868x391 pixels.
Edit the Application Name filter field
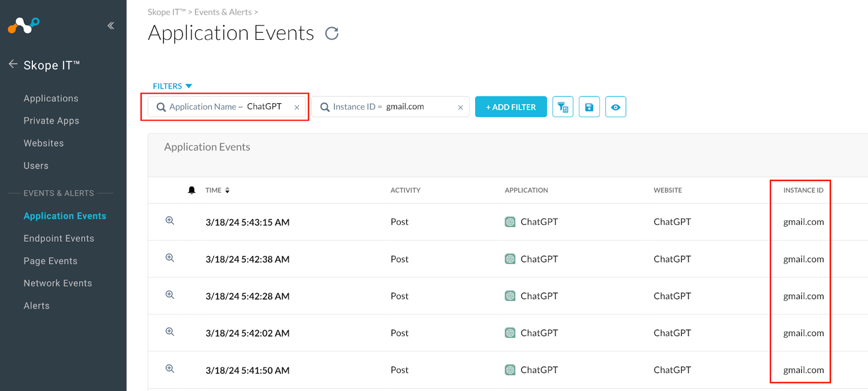tap(227, 107)
